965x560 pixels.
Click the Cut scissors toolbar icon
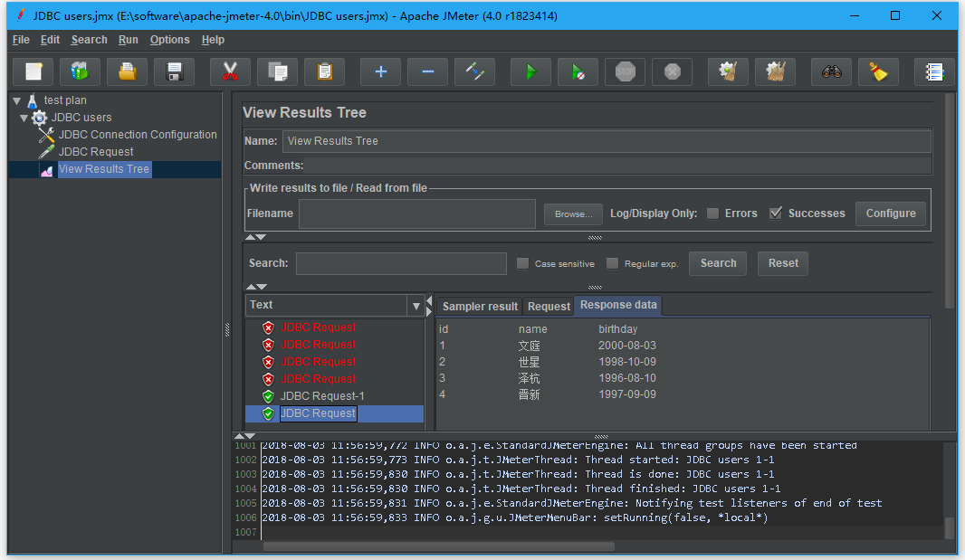[230, 71]
